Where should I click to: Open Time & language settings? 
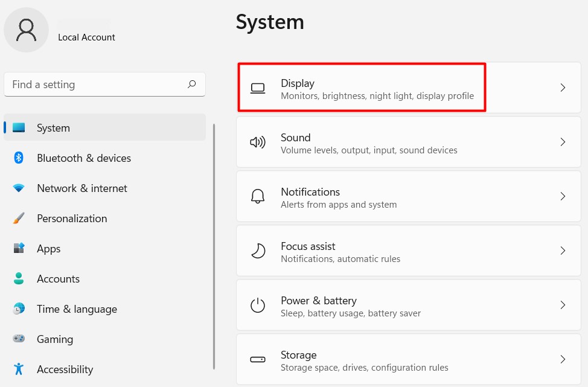[77, 309]
